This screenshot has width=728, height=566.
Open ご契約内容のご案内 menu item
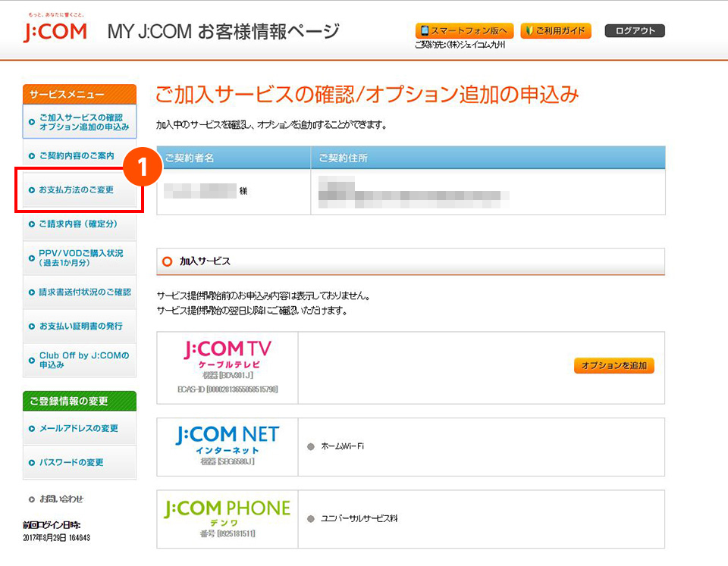(80, 156)
